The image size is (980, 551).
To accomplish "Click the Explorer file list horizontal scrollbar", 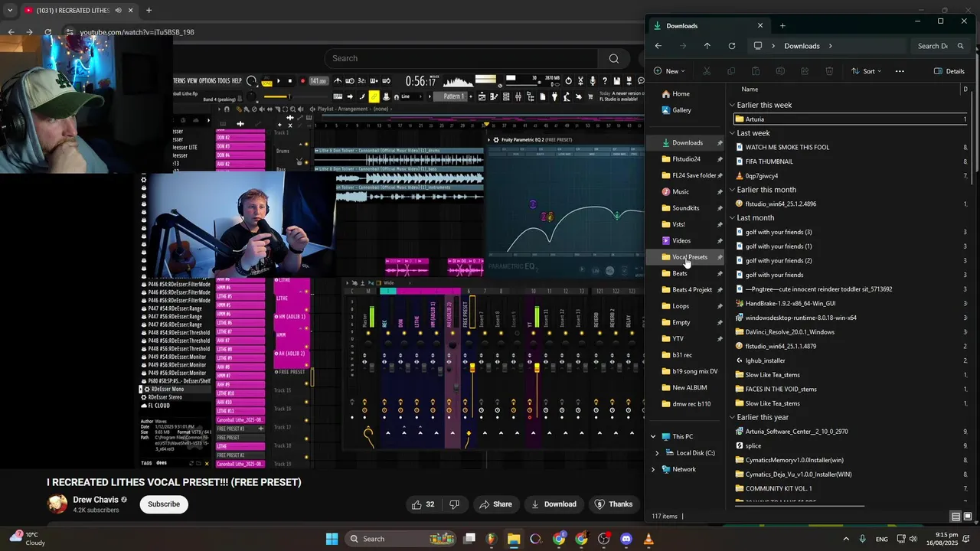I will point(799,506).
